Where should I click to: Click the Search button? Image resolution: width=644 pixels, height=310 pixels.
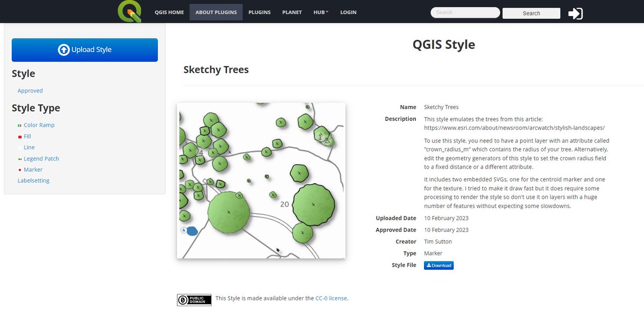pos(531,13)
